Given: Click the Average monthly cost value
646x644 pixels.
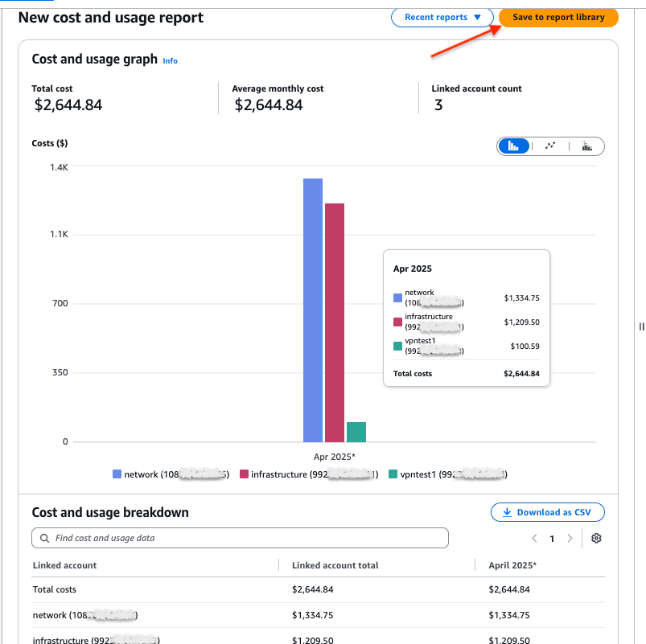Looking at the screenshot, I should coord(269,105).
